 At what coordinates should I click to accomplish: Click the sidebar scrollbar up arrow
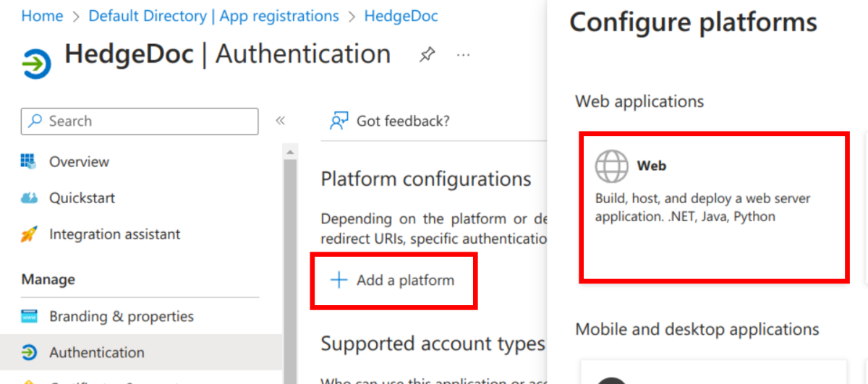(x=290, y=153)
